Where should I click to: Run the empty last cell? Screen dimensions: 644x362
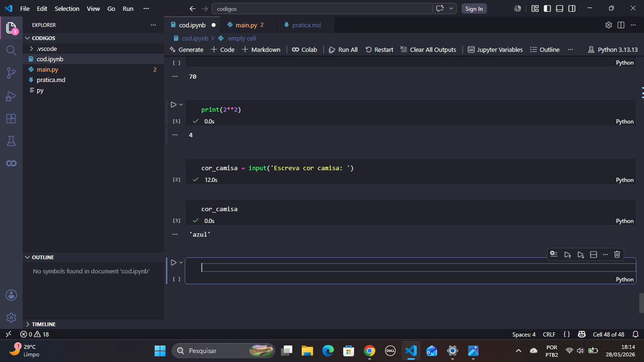[173, 263]
